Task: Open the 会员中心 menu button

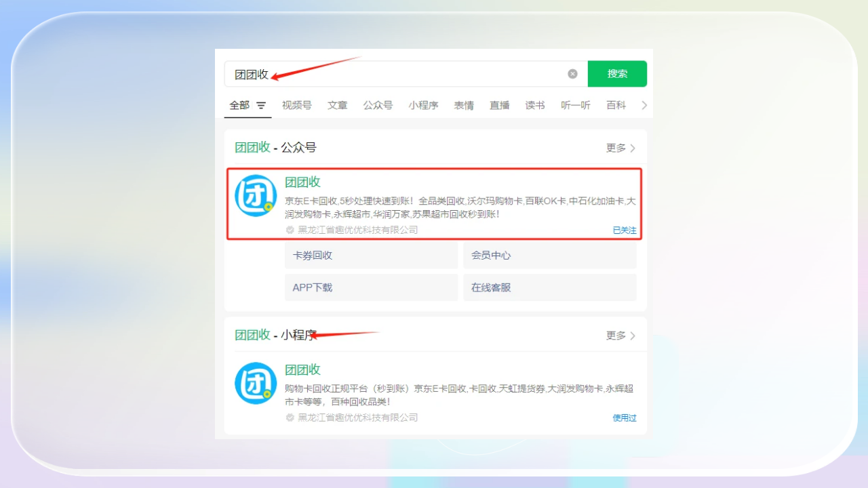Action: [550, 256]
